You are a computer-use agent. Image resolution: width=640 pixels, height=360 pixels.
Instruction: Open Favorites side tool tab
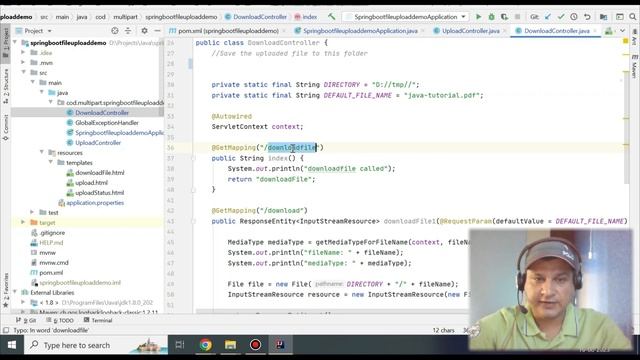(6, 290)
